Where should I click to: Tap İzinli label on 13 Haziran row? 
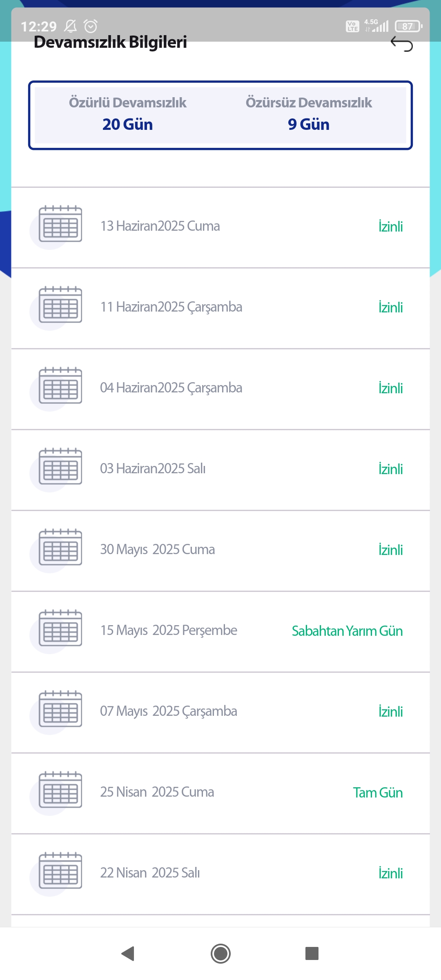tap(390, 227)
